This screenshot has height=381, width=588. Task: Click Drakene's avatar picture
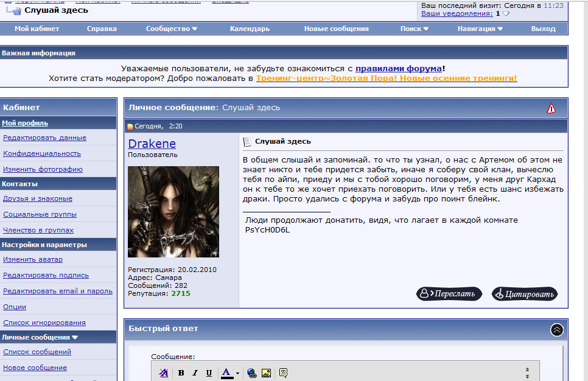point(173,212)
